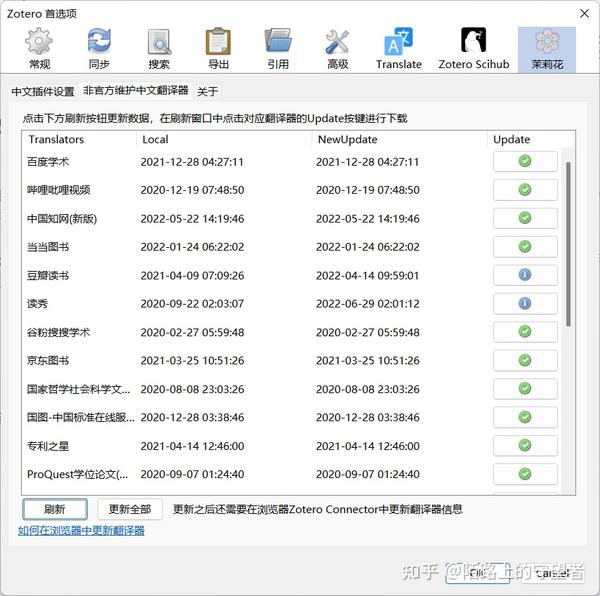Open the 导出 export preferences pane
Screen dimensions: 600x596
click(x=218, y=49)
